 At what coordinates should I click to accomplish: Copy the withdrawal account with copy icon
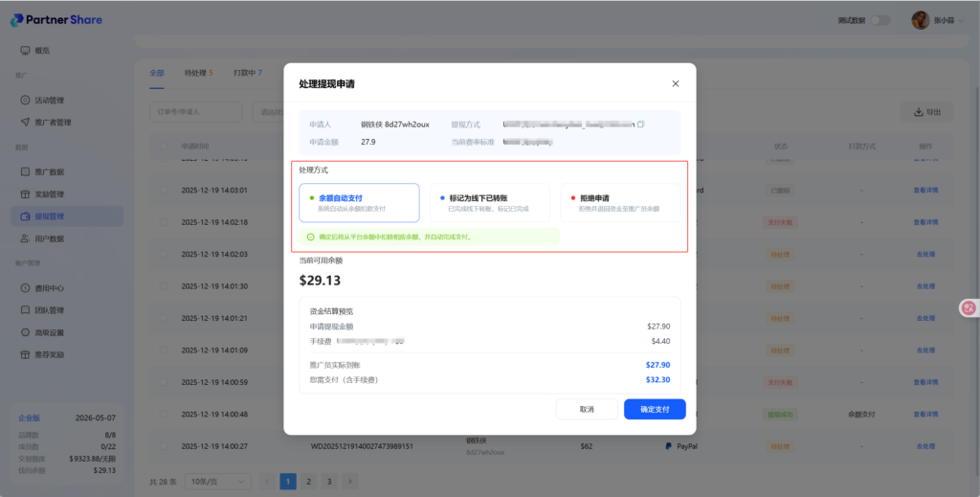pos(641,124)
